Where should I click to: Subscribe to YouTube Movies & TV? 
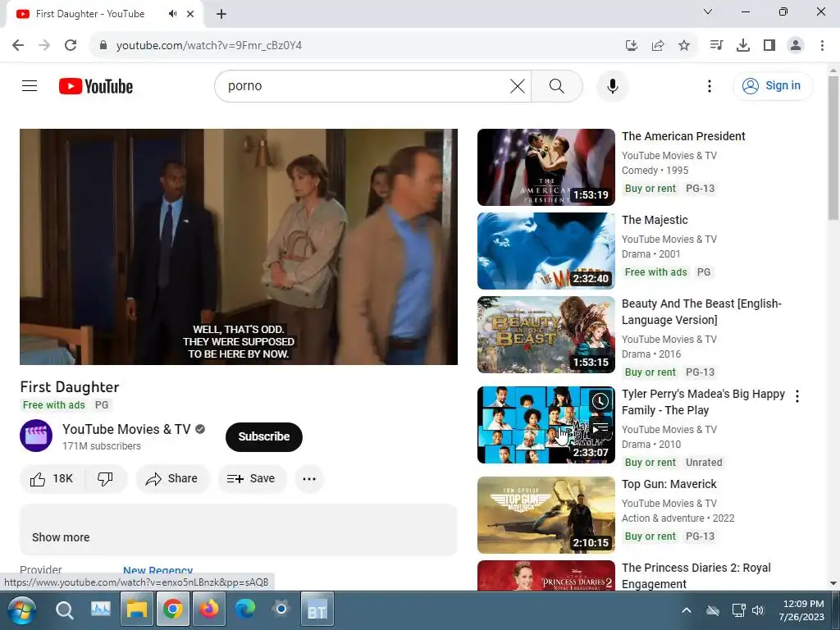point(264,436)
